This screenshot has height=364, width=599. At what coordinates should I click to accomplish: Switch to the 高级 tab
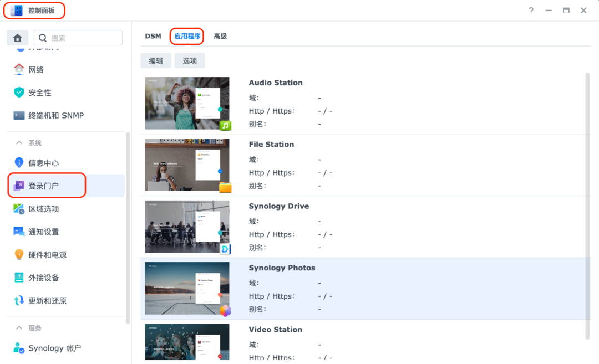coord(220,37)
